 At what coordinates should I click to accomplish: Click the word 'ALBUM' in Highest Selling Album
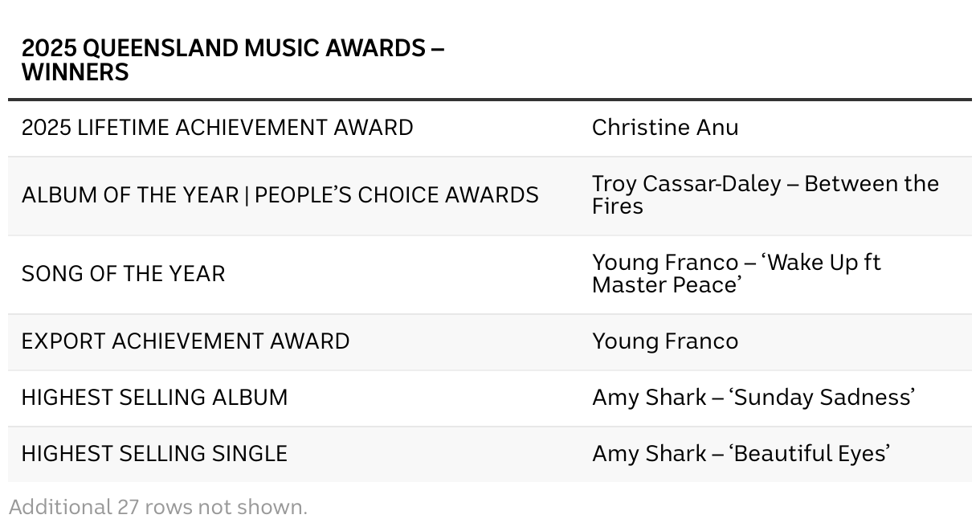250,398
